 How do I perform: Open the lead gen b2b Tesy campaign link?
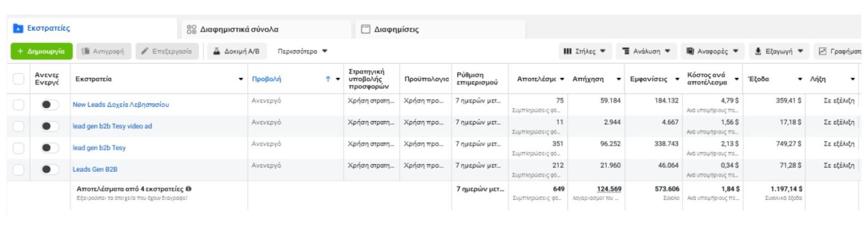coord(99,147)
